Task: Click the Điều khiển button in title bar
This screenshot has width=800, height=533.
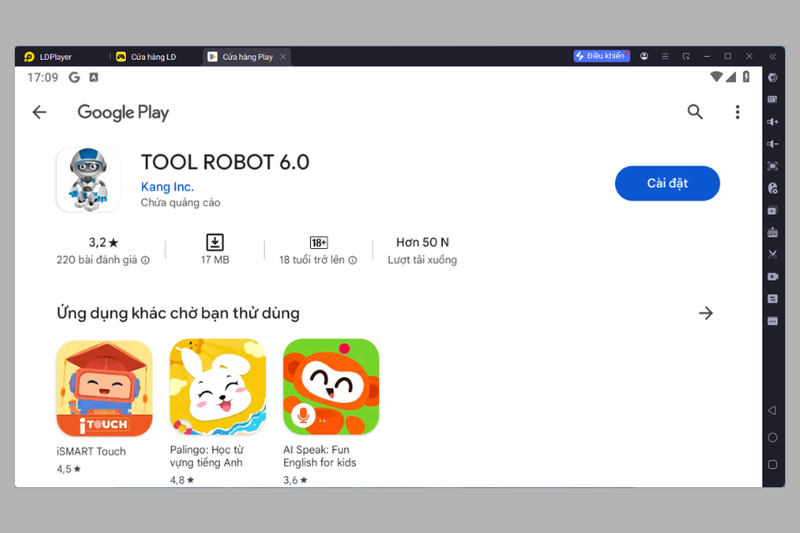Action: point(602,56)
